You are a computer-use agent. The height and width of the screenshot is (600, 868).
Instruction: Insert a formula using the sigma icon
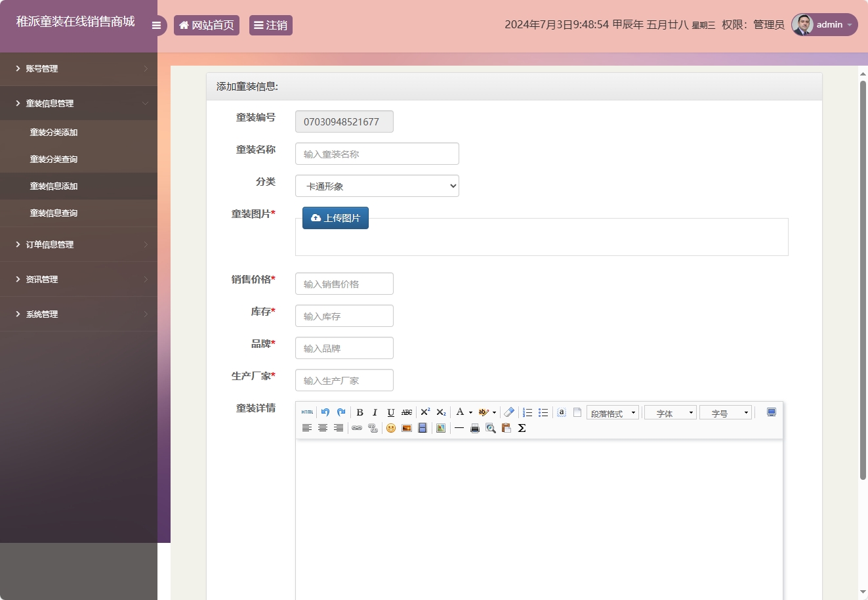tap(522, 428)
